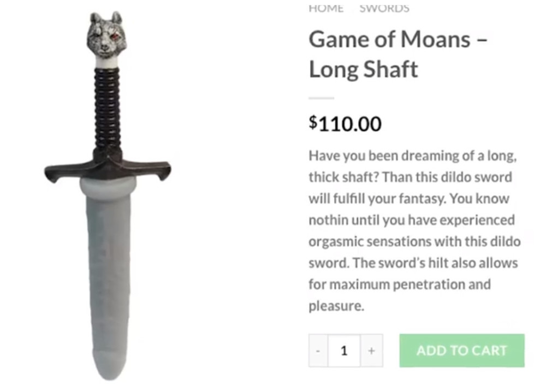Go to the SWORDS category breadcrumb
The image size is (546, 392).
(x=384, y=8)
